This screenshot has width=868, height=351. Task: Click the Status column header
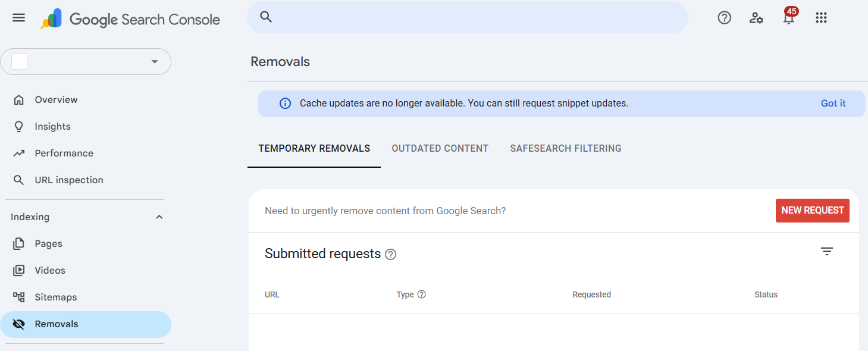pos(766,294)
